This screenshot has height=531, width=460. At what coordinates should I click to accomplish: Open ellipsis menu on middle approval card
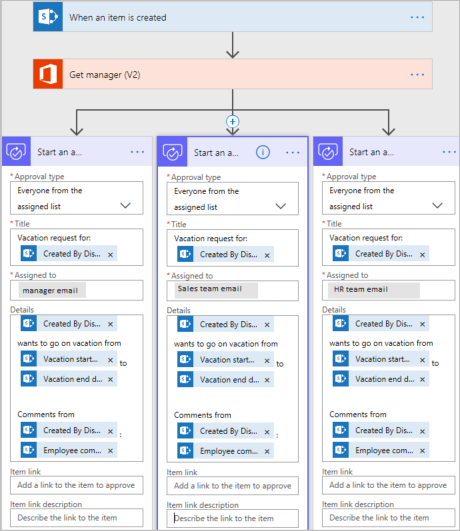293,152
